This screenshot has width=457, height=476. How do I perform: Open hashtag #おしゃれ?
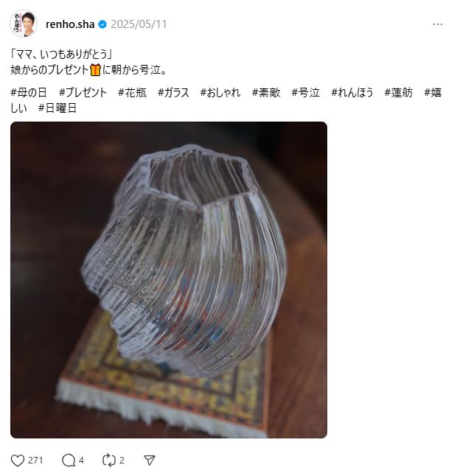tap(220, 92)
